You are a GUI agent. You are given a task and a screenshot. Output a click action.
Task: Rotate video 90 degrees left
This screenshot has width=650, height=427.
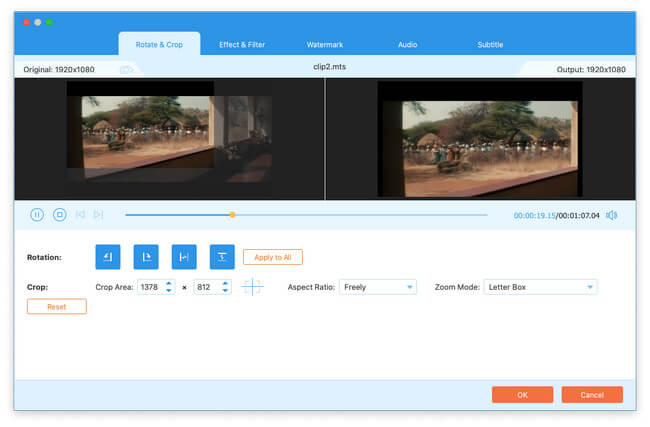107,257
